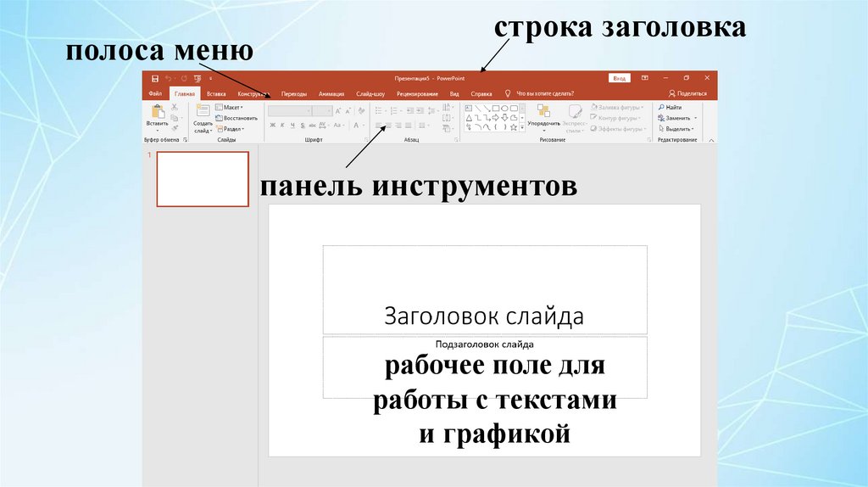Open the Раздел section dropdown
The width and height of the screenshot is (868, 487).
click(x=230, y=129)
